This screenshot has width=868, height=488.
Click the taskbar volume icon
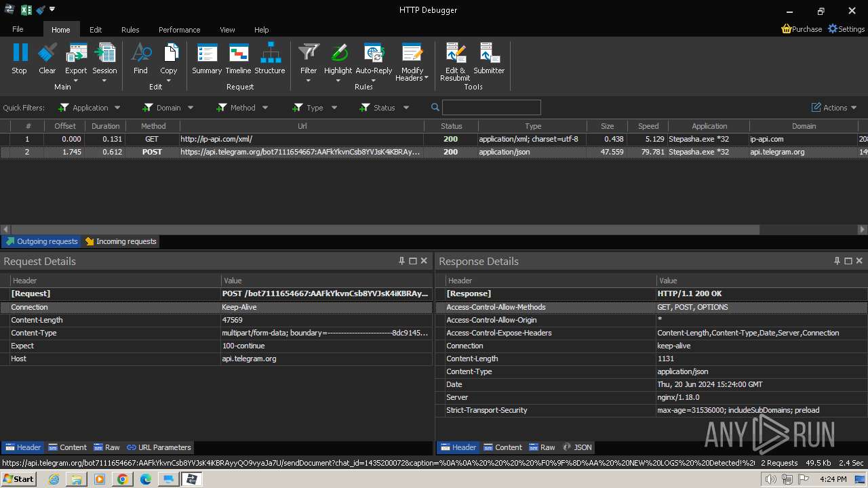click(770, 479)
